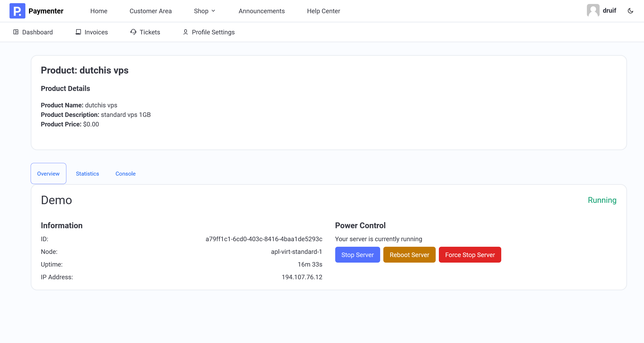Expand the Shop dropdown chevron

[x=213, y=11]
